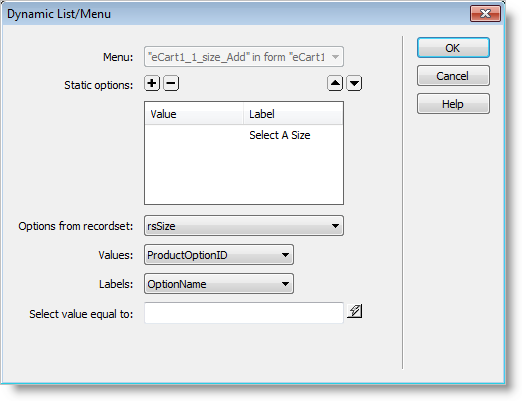Remove the selected static option with minus button
522x401 pixels.
click(x=171, y=83)
